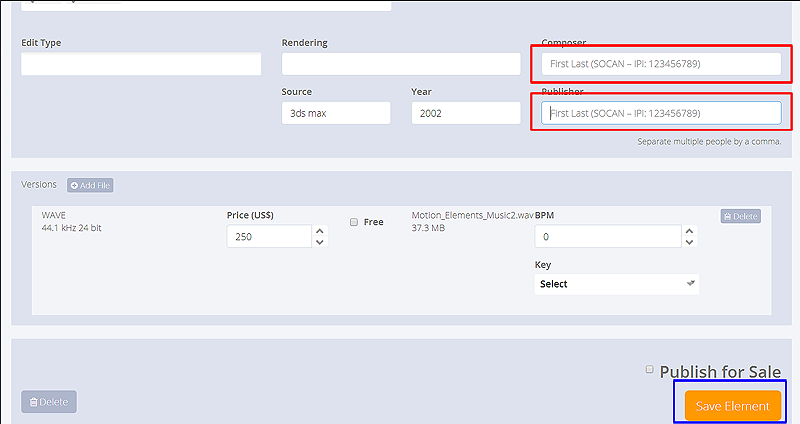Open the Key select dropdown
This screenshot has height=424, width=800.
pos(616,284)
